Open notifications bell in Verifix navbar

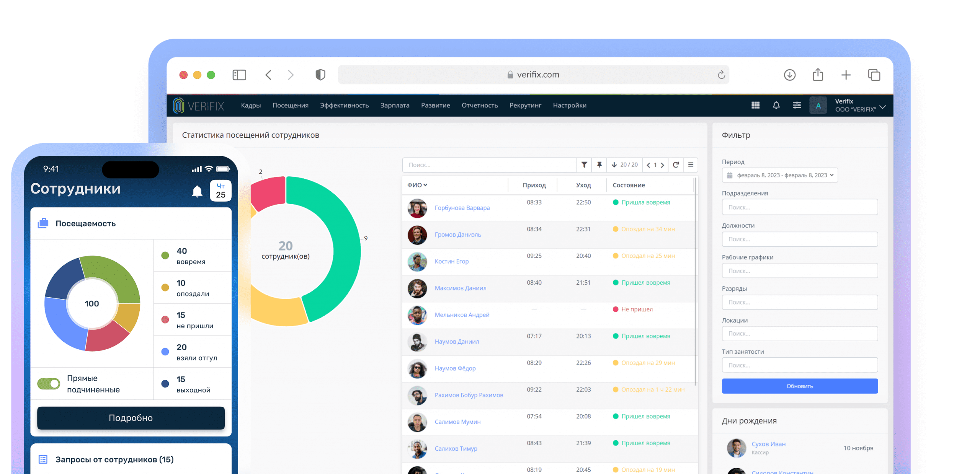pyautogui.click(x=776, y=105)
